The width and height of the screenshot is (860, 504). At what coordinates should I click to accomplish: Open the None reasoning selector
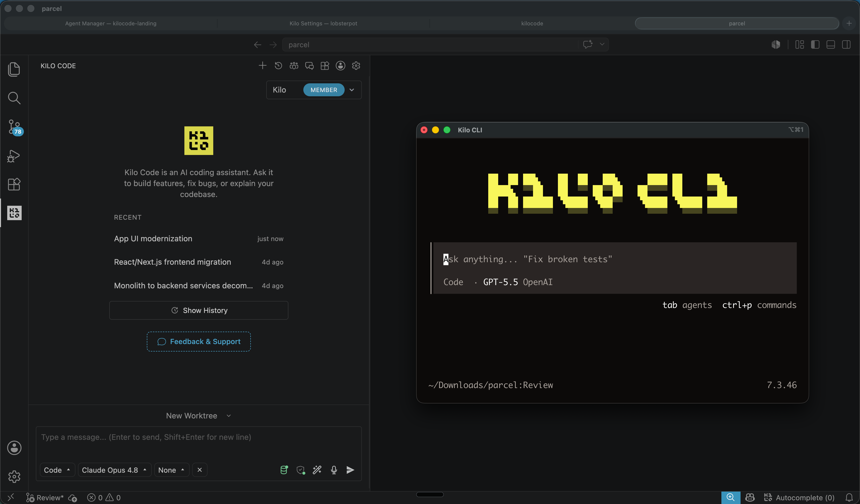click(x=171, y=470)
